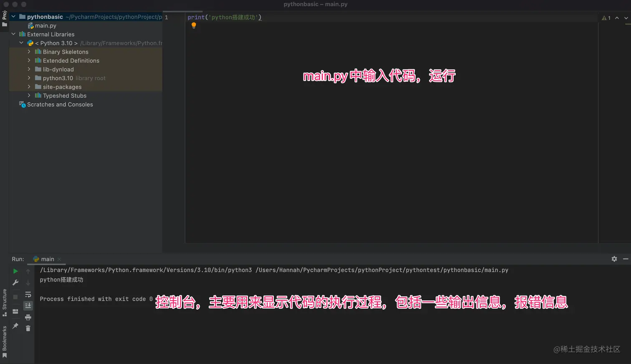Expand Binary Skeletons node

[29, 52]
